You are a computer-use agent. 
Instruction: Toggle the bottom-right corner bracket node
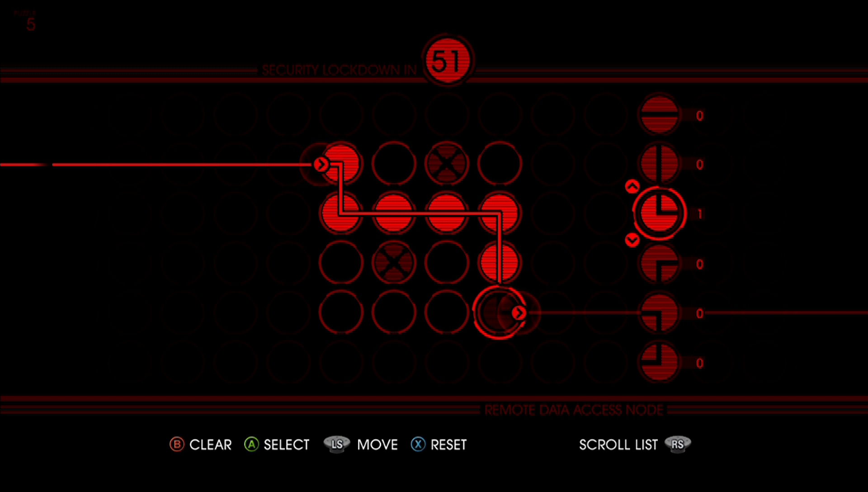(658, 363)
